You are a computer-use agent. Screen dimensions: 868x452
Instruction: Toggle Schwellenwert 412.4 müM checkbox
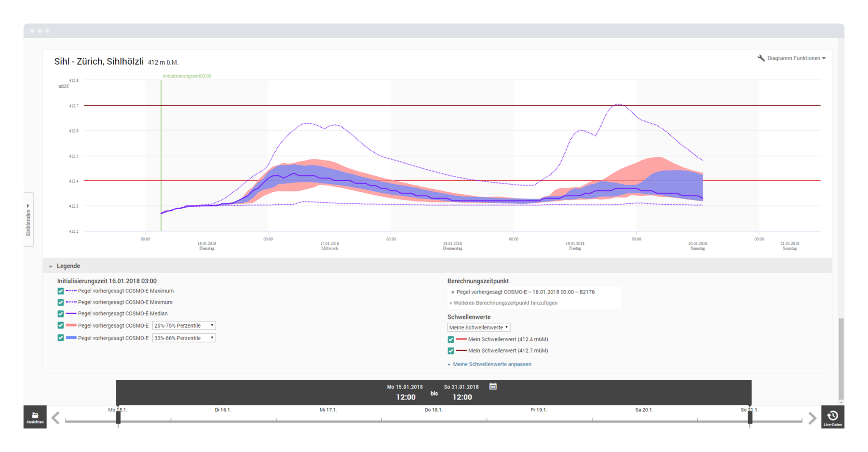(451, 340)
